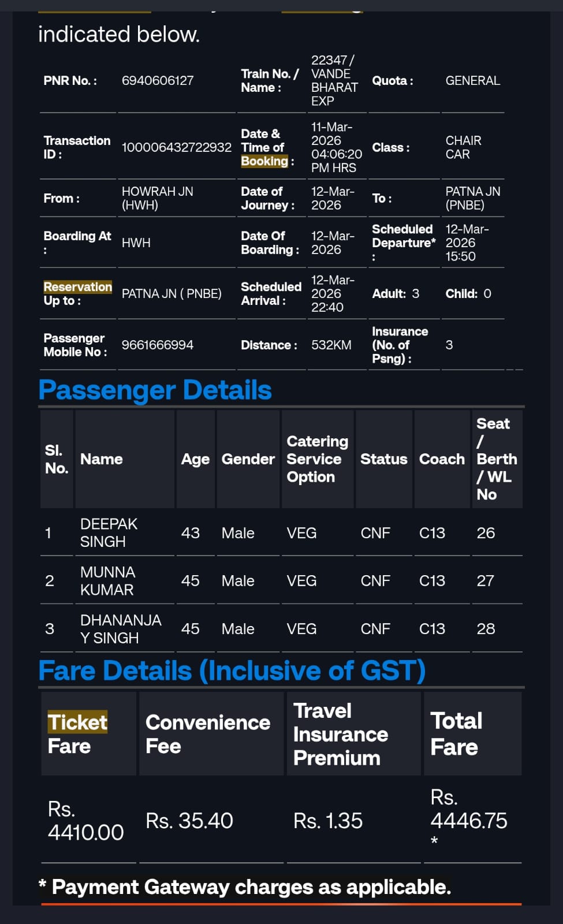Tap the train name VANDE BHARAT EXP
The image size is (563, 924).
[x=335, y=87]
